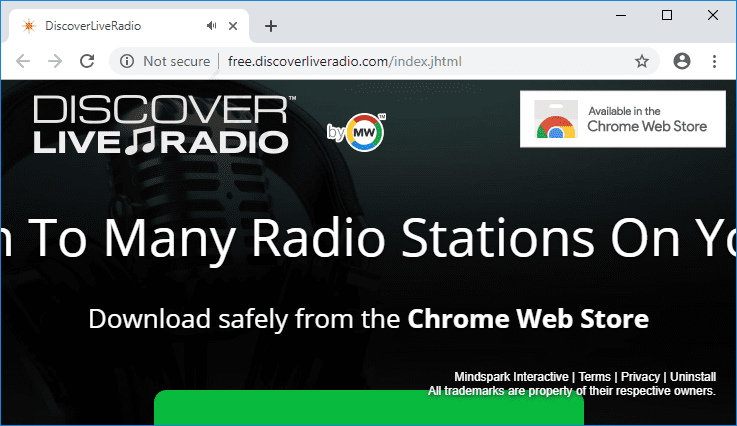Open the Terms link

594,377
